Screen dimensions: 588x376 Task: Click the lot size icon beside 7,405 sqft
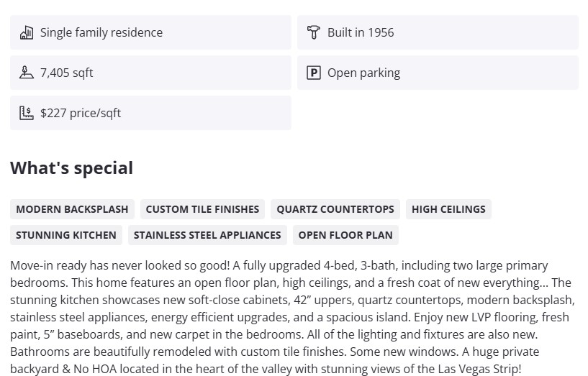click(27, 73)
